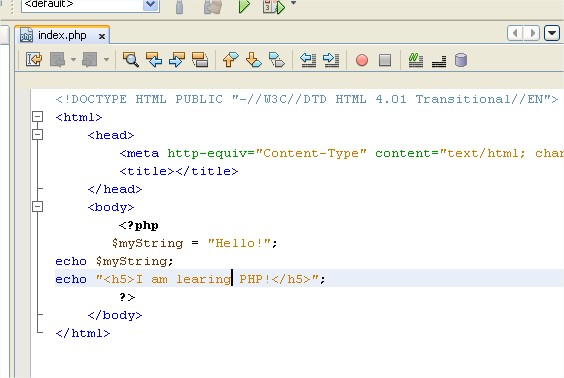Click the $myString = "Hello!" line
Viewport: 564px width, 378px height.
point(195,243)
